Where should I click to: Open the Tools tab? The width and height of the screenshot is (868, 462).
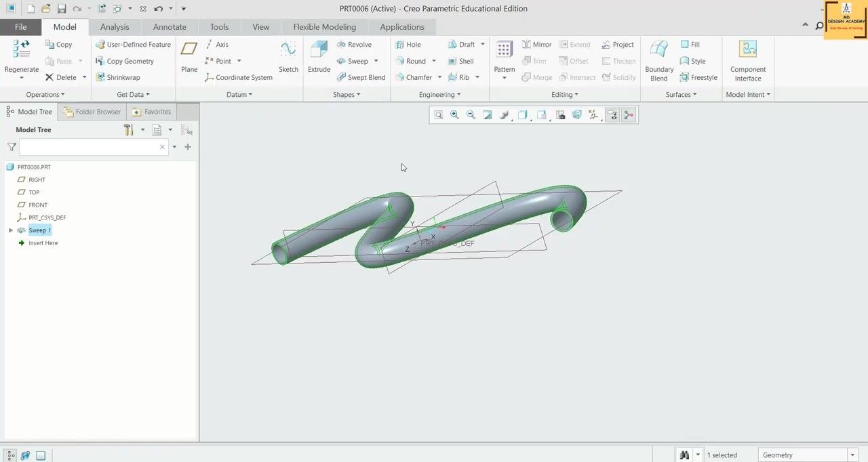(219, 27)
